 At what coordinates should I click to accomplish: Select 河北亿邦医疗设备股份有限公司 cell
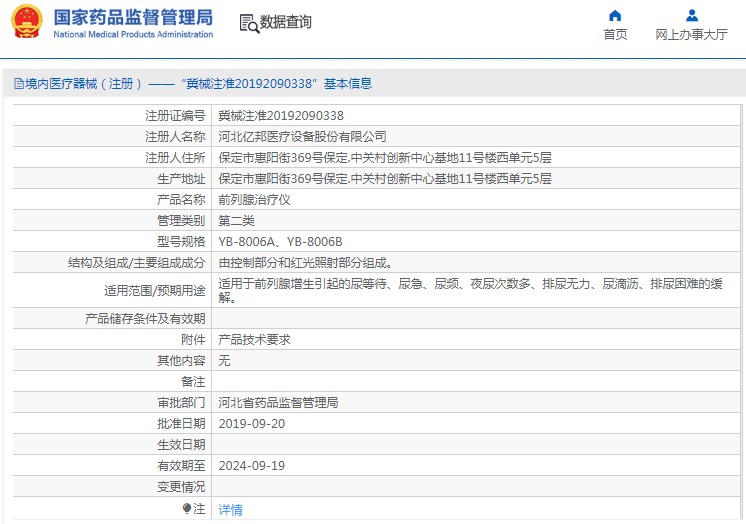302,137
